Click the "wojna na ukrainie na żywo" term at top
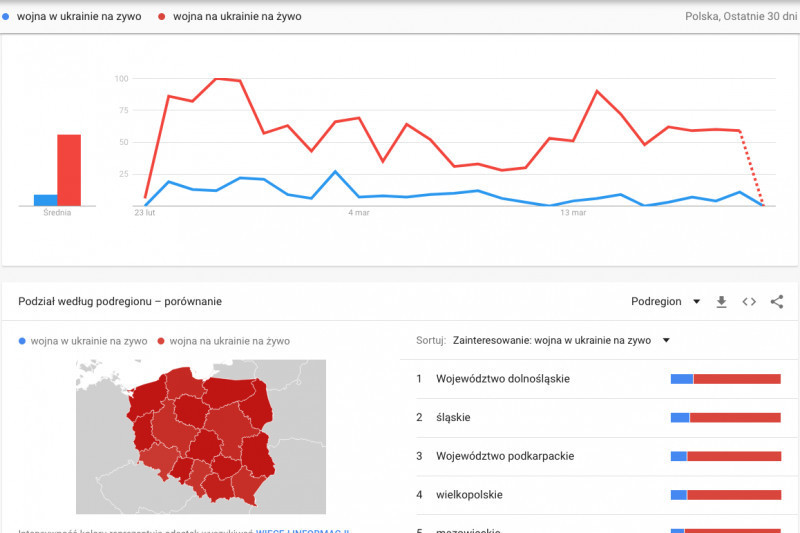 point(237,17)
